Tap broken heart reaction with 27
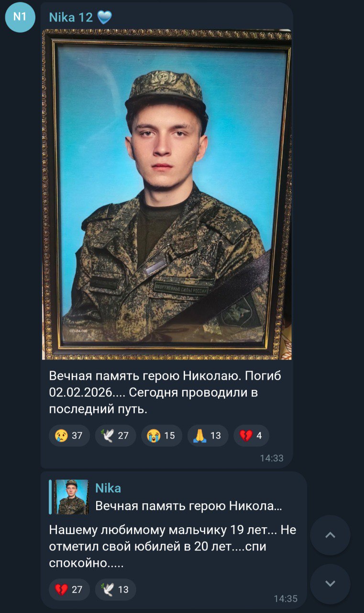The image size is (364, 613). 69,590
